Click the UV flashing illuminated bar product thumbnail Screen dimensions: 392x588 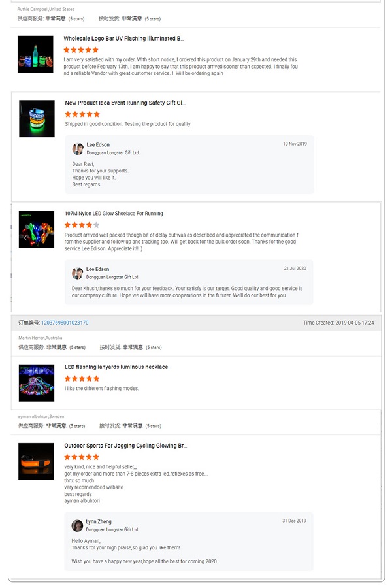(x=35, y=54)
